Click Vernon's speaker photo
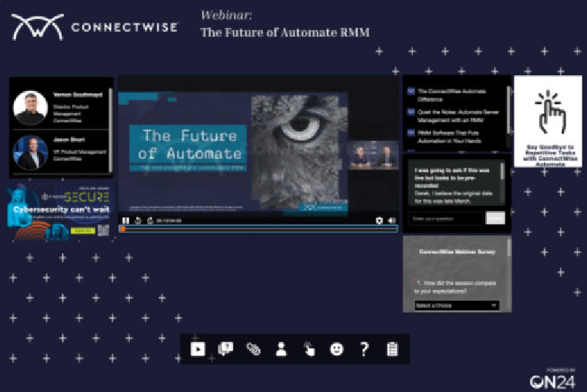Screen dimensions: 587x392 pos(30,108)
